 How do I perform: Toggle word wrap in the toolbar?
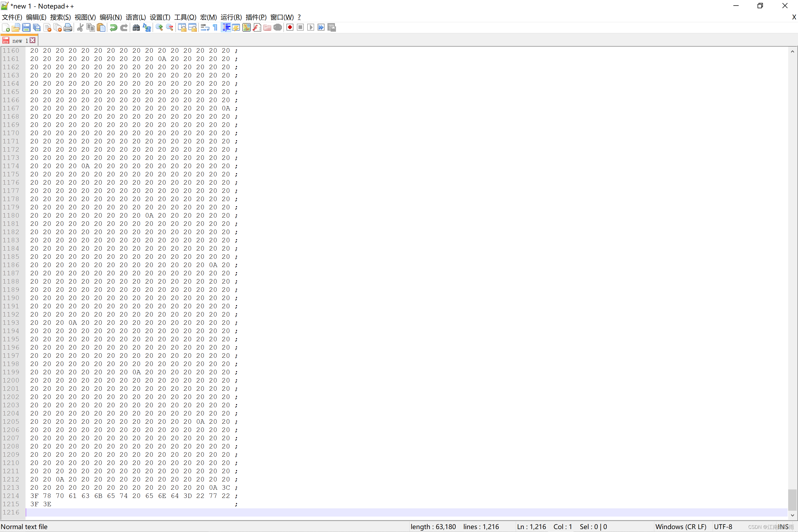point(205,27)
